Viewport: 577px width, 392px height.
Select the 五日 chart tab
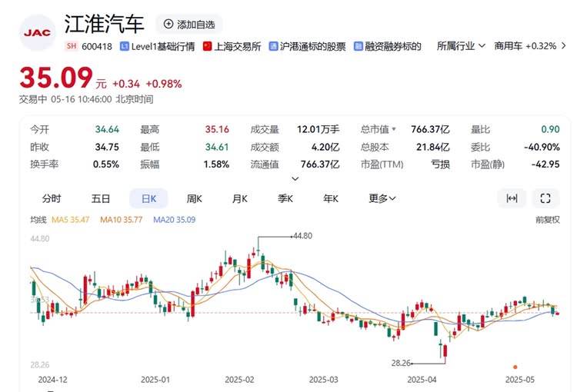(x=101, y=198)
